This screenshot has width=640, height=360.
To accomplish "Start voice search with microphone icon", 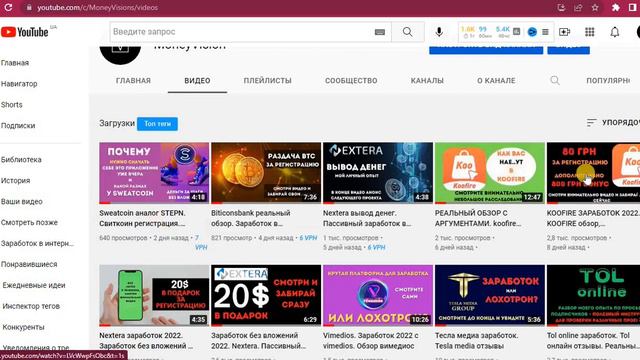I will (439, 32).
